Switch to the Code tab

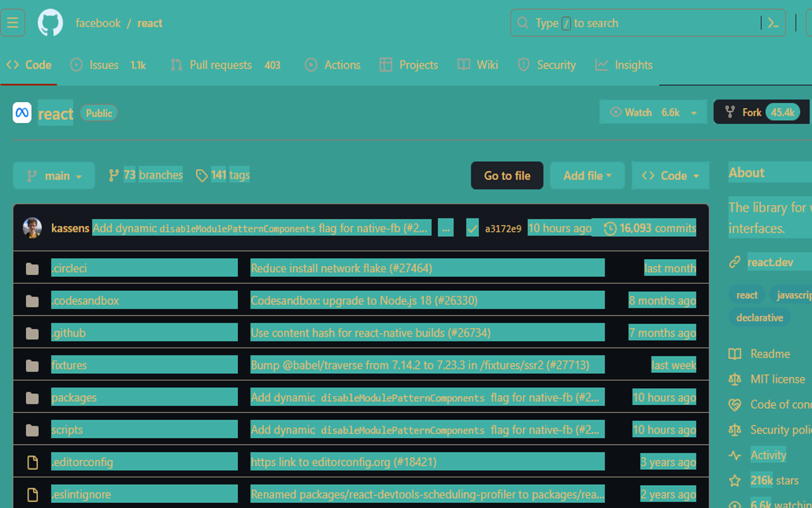pyautogui.click(x=29, y=65)
